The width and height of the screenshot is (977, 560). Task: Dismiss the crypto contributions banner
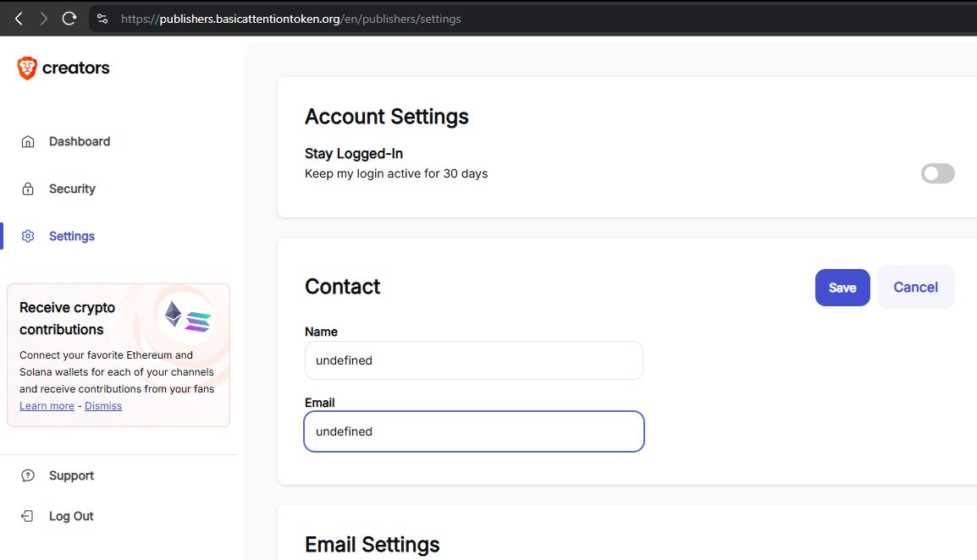click(x=103, y=405)
